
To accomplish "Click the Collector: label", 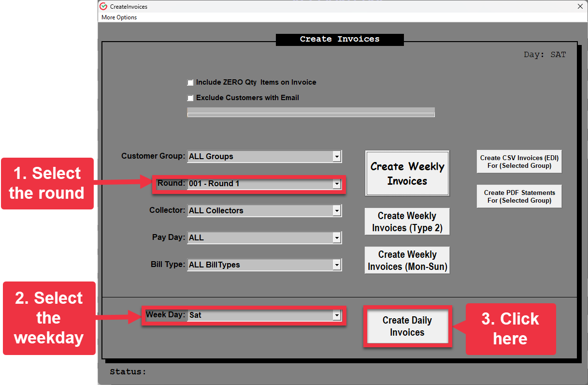I will point(167,210).
